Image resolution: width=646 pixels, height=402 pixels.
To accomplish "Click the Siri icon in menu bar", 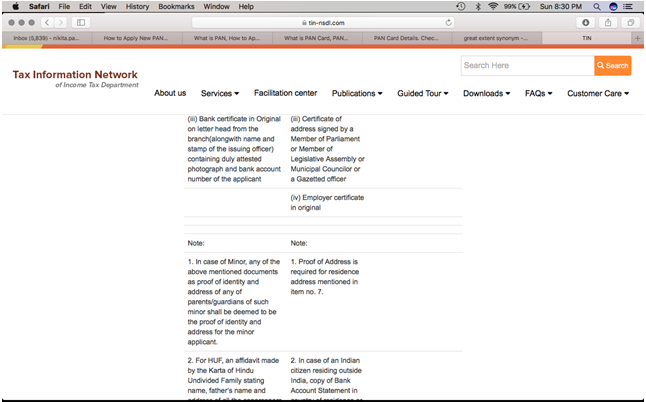I will coord(613,7).
